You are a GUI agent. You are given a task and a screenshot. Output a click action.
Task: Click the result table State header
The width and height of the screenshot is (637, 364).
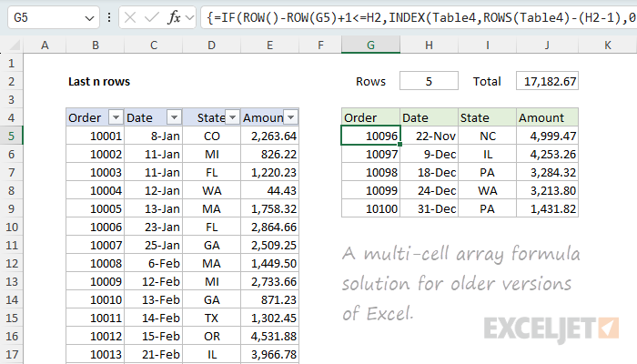click(x=487, y=117)
